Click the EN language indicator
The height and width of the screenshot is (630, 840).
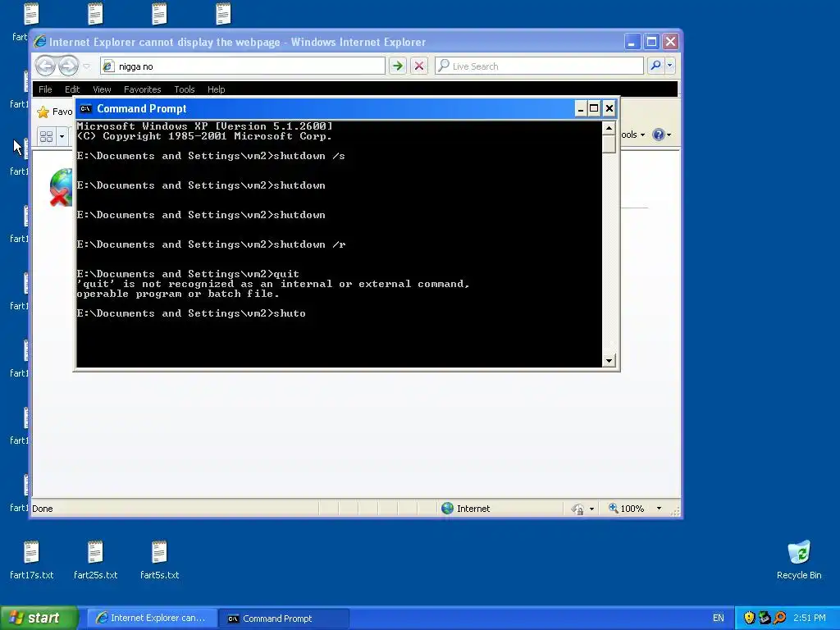pyautogui.click(x=719, y=619)
